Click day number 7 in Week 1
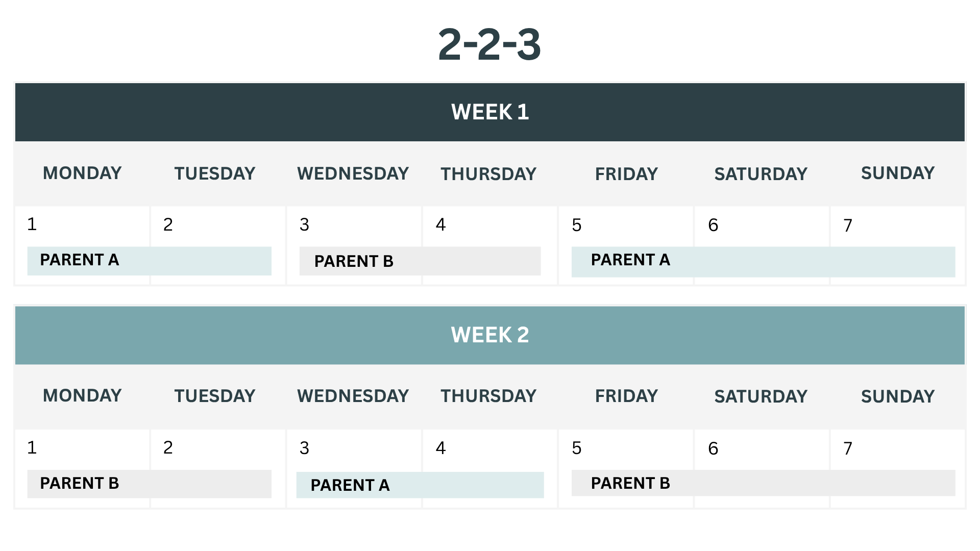This screenshot has height=551, width=980. click(x=848, y=226)
